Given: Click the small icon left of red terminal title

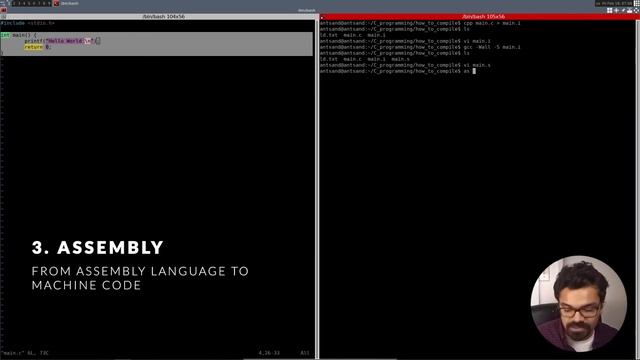Looking at the screenshot, I should pos(322,17).
